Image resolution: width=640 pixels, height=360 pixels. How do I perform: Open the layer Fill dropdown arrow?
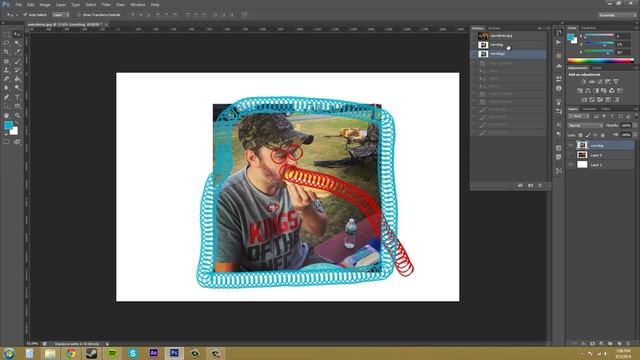pos(636,135)
